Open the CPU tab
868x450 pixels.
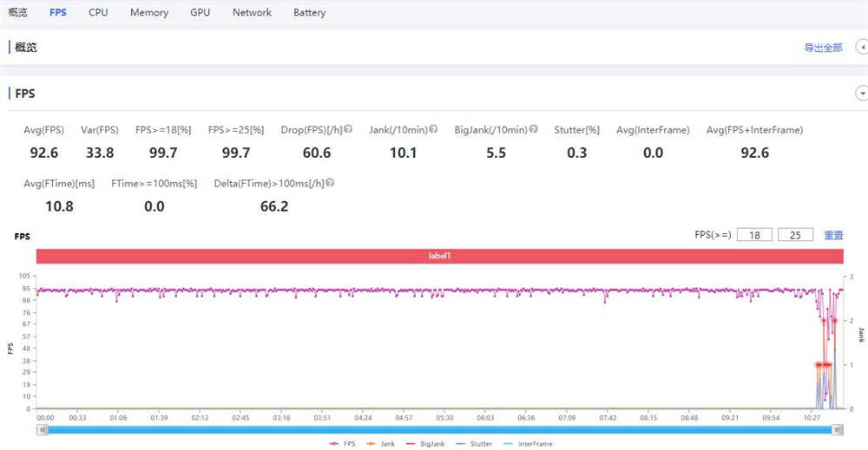click(x=98, y=12)
